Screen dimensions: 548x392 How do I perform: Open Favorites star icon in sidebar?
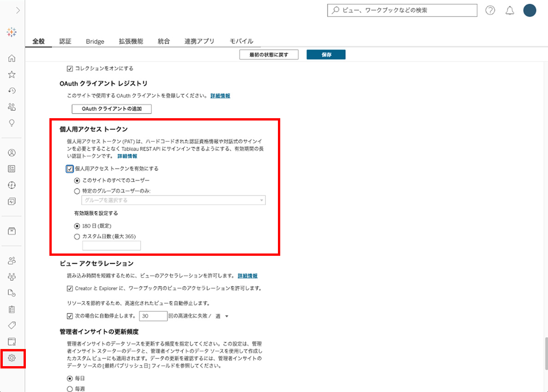coord(12,74)
